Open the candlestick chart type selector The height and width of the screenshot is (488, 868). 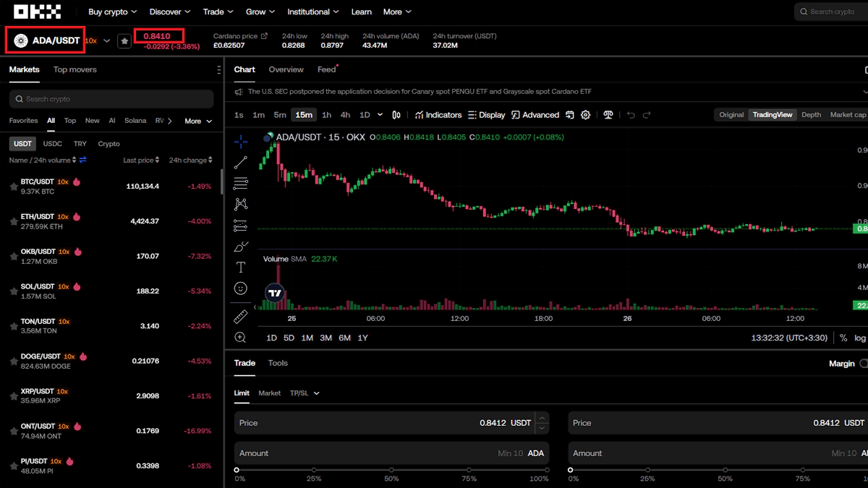coord(396,115)
